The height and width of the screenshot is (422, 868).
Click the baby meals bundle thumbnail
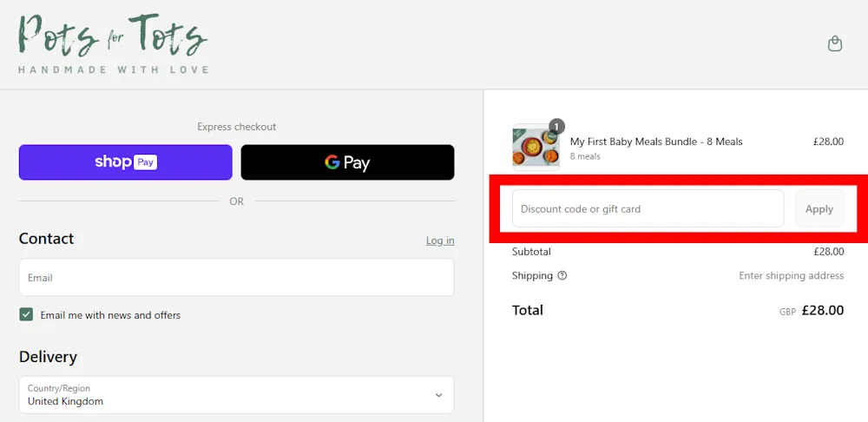(x=536, y=147)
